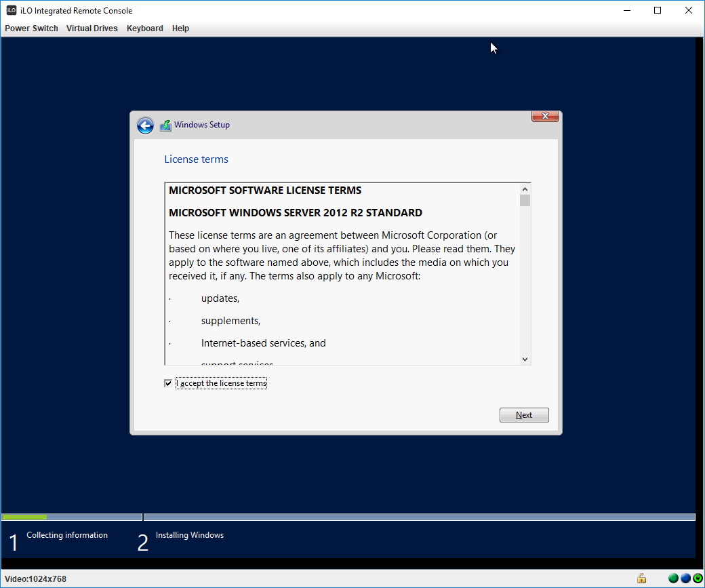
Task: Open the Help menu
Action: (180, 28)
